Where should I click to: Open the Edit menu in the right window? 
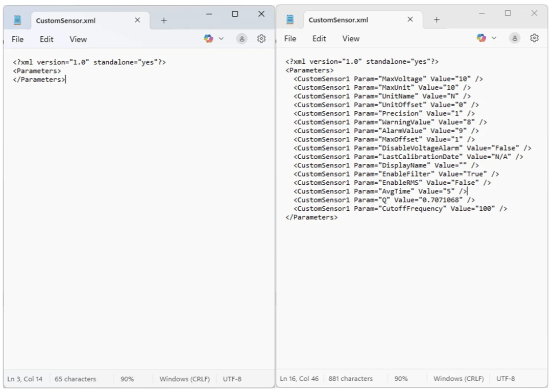[319, 38]
